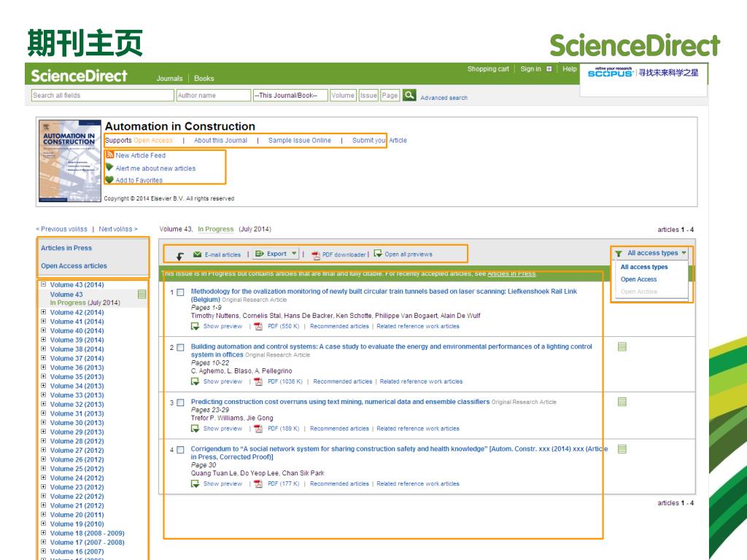Click the Sign in link

point(530,69)
